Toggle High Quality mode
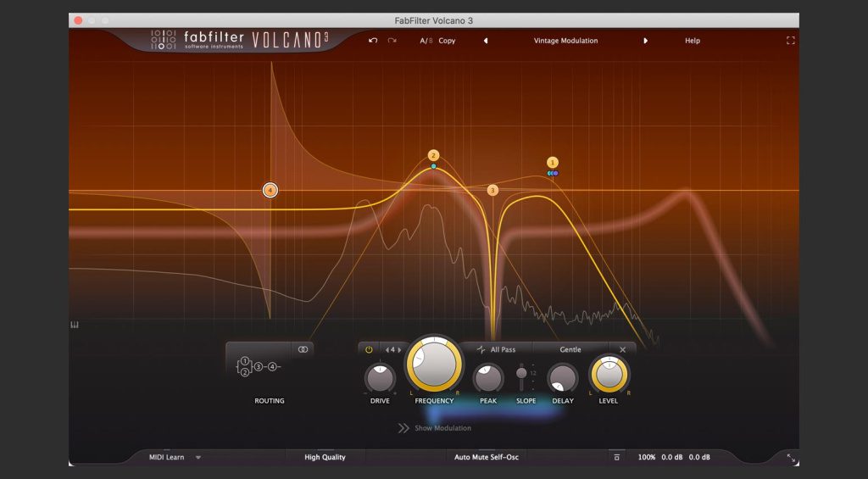Image resolution: width=868 pixels, height=479 pixels. click(325, 458)
